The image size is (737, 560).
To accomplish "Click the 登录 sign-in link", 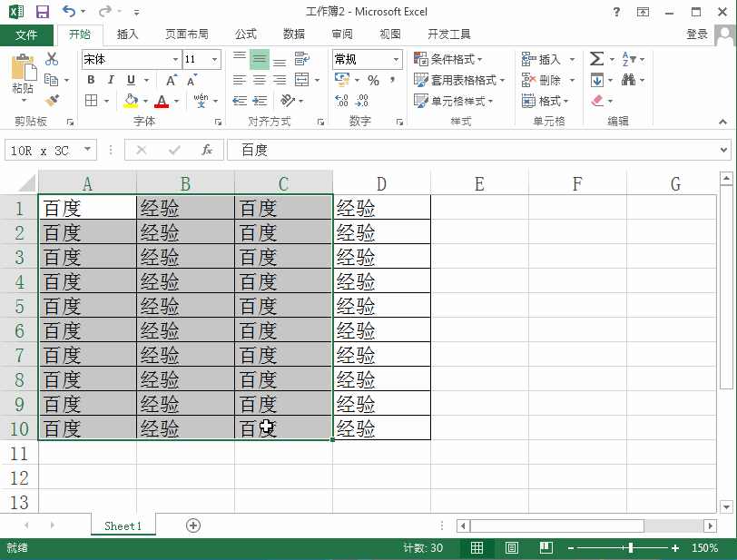I will (697, 34).
